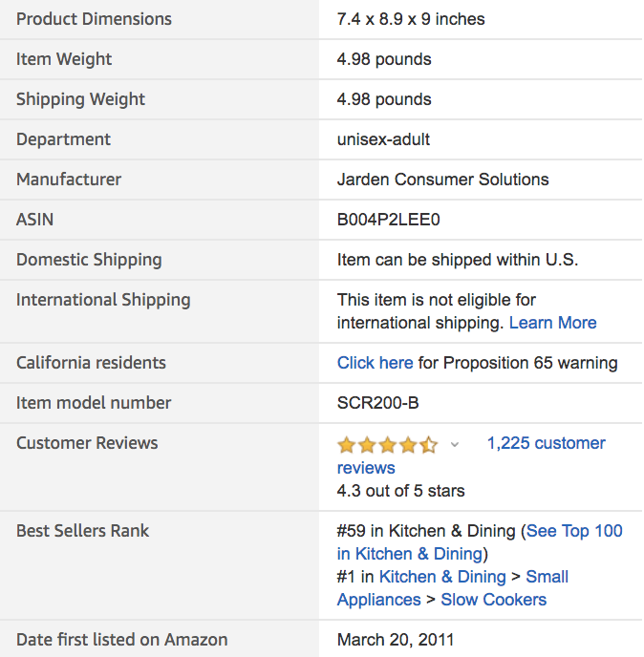Click the model number SCR200-B
This screenshot has width=644, height=657.
[x=377, y=403]
